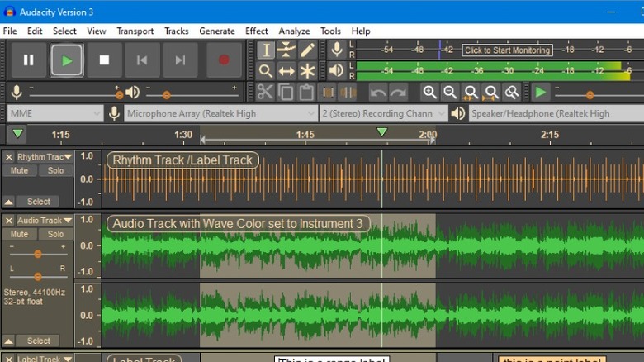Select the Draw pencil tool
Viewport: 644px width, 362px height.
pos(307,50)
